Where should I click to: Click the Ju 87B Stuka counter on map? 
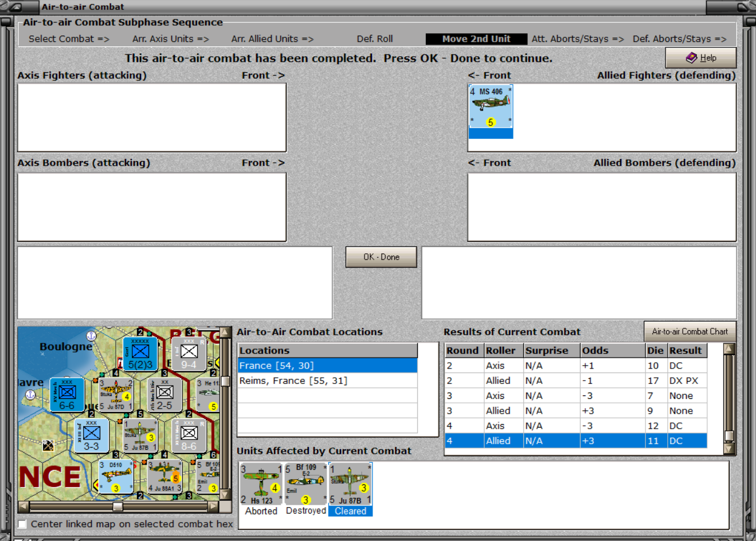[140, 436]
